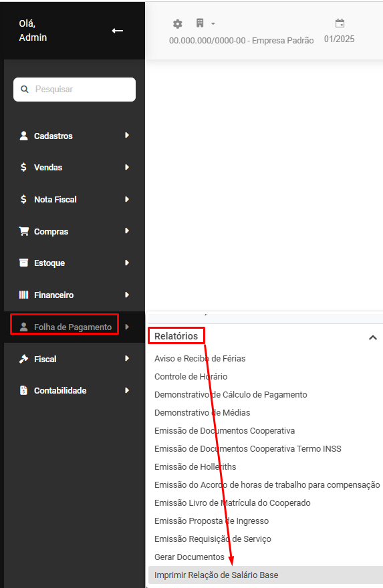Open company selector dropdown arrow
The height and width of the screenshot is (588, 383).
pos(213,23)
